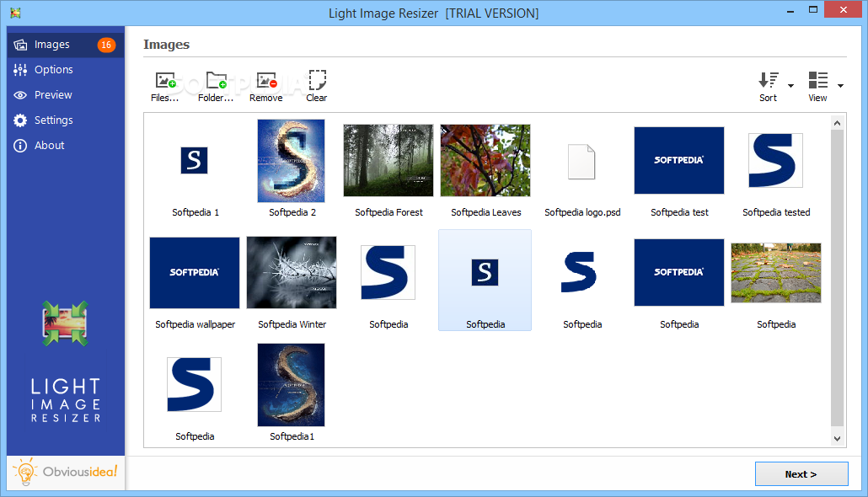Click the Images gallery icon in sidebar
This screenshot has height=497, width=868.
[x=20, y=45]
